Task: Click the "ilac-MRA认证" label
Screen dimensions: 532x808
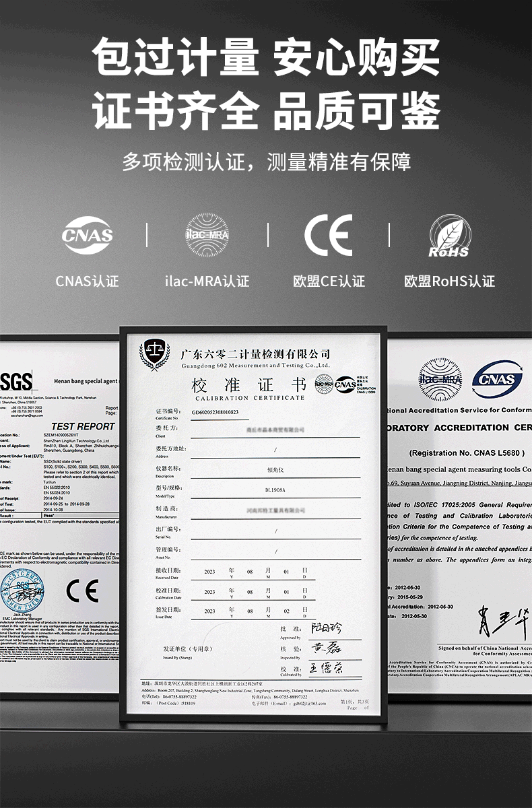Action: [207, 281]
